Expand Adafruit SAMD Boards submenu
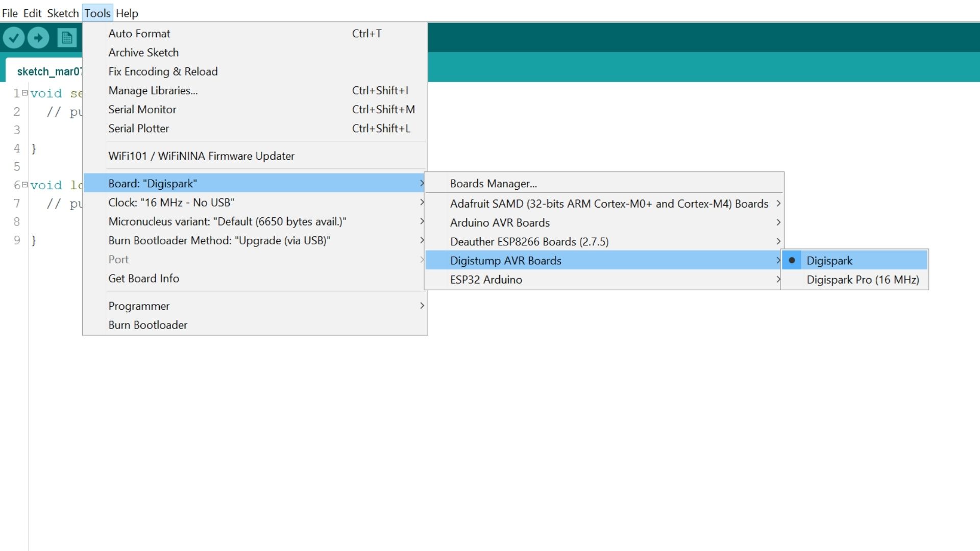 pos(604,204)
